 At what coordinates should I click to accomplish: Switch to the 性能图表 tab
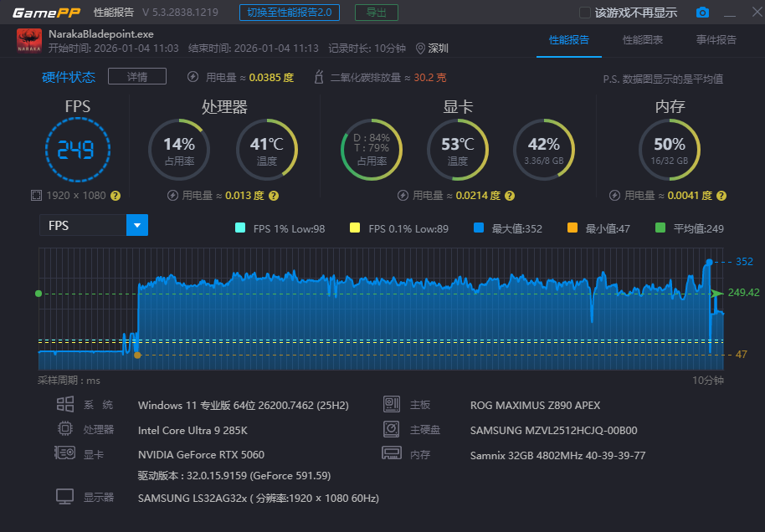(643, 40)
